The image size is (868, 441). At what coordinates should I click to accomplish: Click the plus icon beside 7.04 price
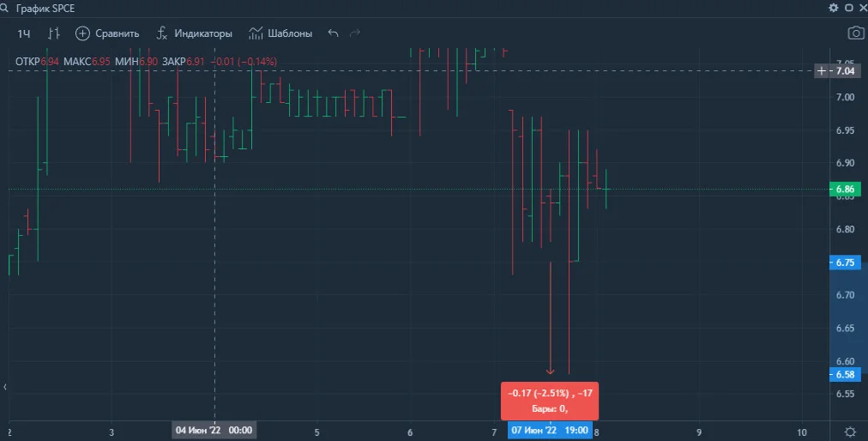click(x=822, y=71)
